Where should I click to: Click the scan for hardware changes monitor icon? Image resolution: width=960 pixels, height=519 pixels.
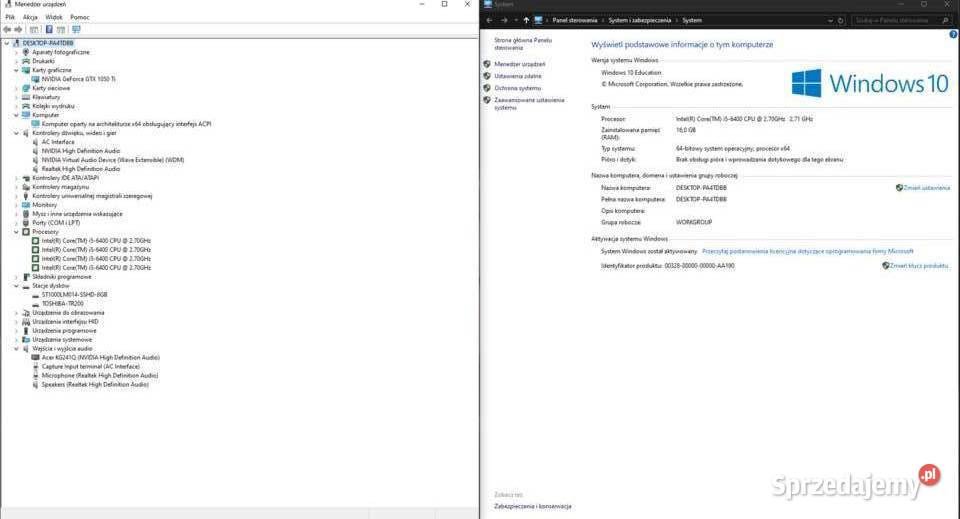76,30
